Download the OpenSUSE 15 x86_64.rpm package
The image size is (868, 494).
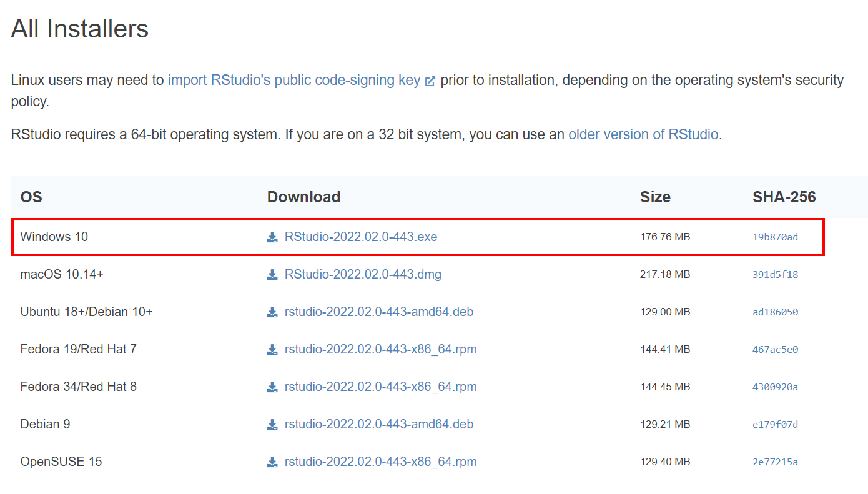coord(381,462)
